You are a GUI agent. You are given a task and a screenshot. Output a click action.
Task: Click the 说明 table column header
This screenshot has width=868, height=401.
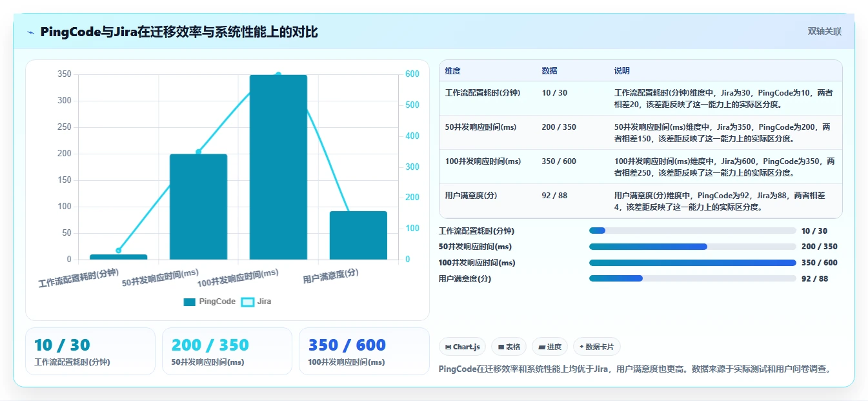pyautogui.click(x=622, y=71)
